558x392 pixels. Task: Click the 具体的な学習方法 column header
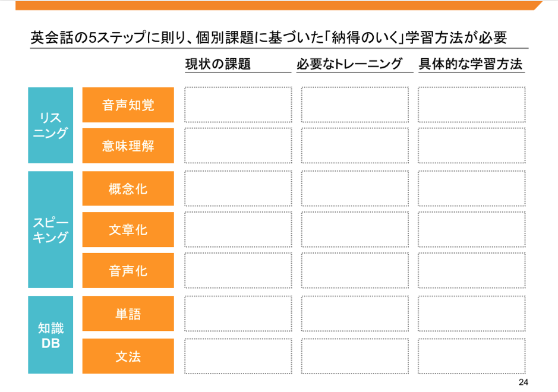coord(471,64)
